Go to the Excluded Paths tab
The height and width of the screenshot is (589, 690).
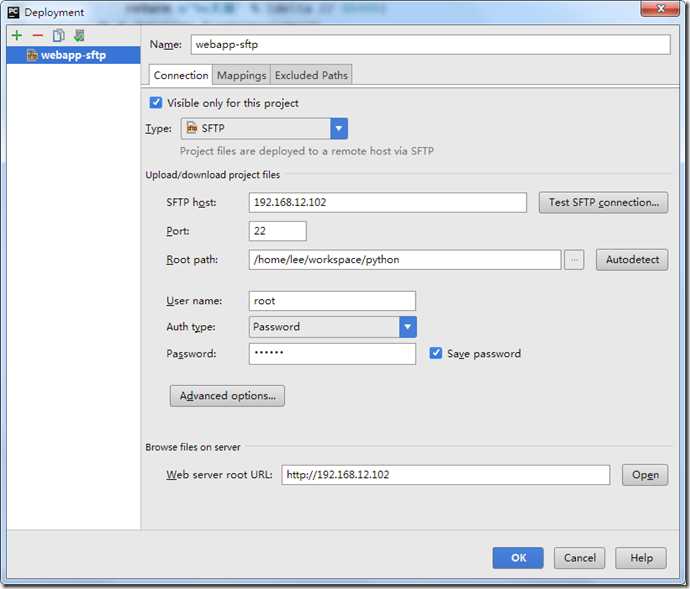click(x=311, y=75)
